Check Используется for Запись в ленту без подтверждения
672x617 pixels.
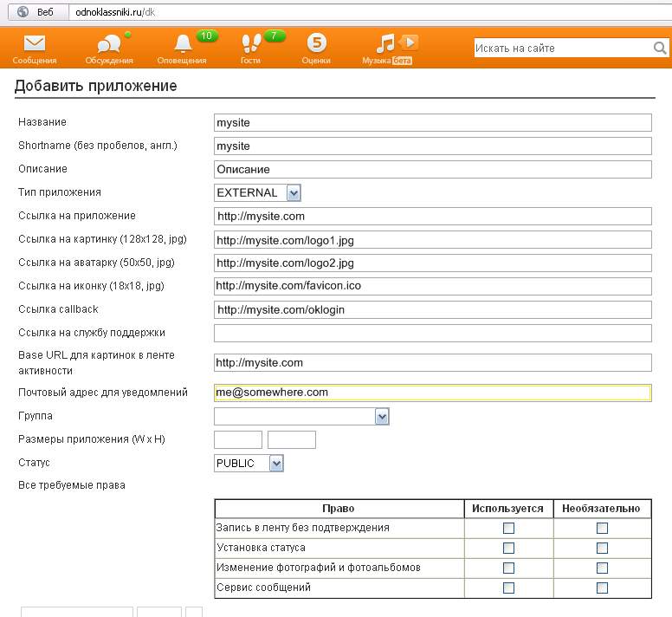coord(508,529)
